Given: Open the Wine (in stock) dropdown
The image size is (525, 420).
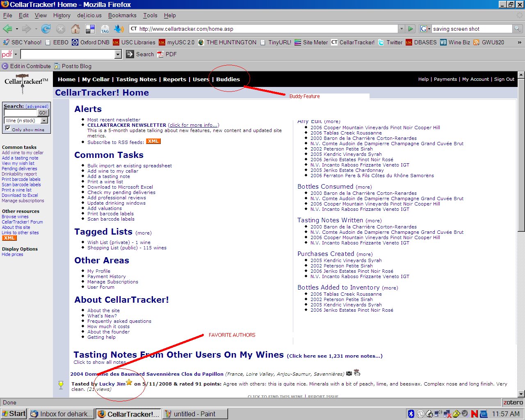Looking at the screenshot, I should click(44, 121).
